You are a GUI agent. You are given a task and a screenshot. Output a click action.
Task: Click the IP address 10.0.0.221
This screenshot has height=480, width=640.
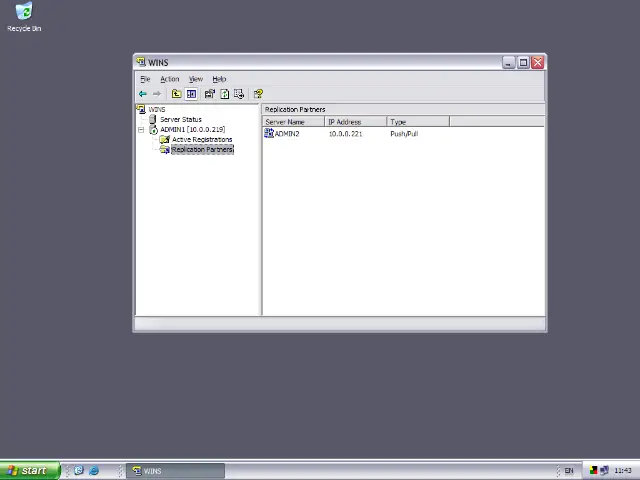(x=345, y=134)
